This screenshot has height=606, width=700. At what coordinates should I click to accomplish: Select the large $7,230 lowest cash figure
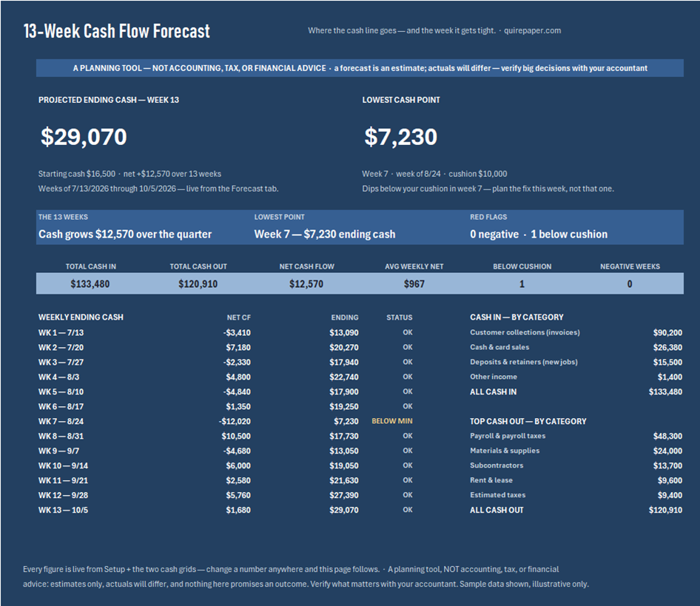pos(400,137)
